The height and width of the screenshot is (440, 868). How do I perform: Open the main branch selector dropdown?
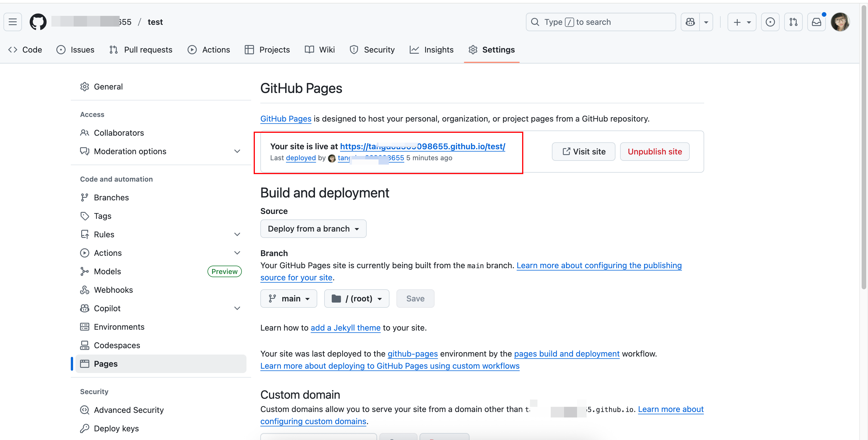point(288,298)
